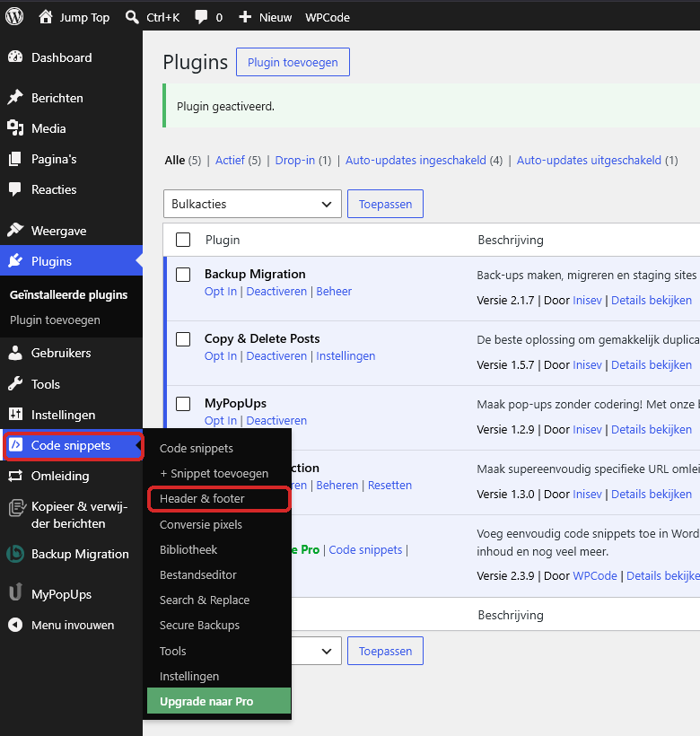
Task: Click the Code snippets code icon
Action: click(15, 444)
